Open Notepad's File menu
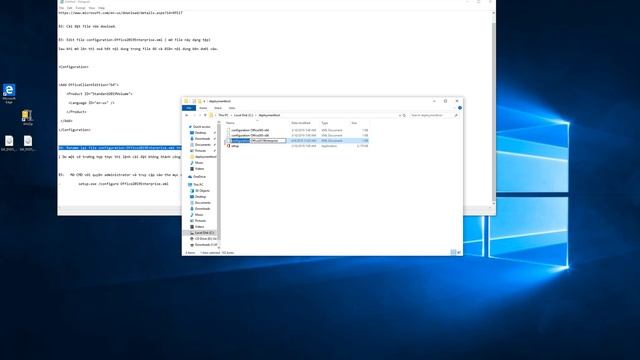Screen dimensions: 640x360 coord(62,8)
